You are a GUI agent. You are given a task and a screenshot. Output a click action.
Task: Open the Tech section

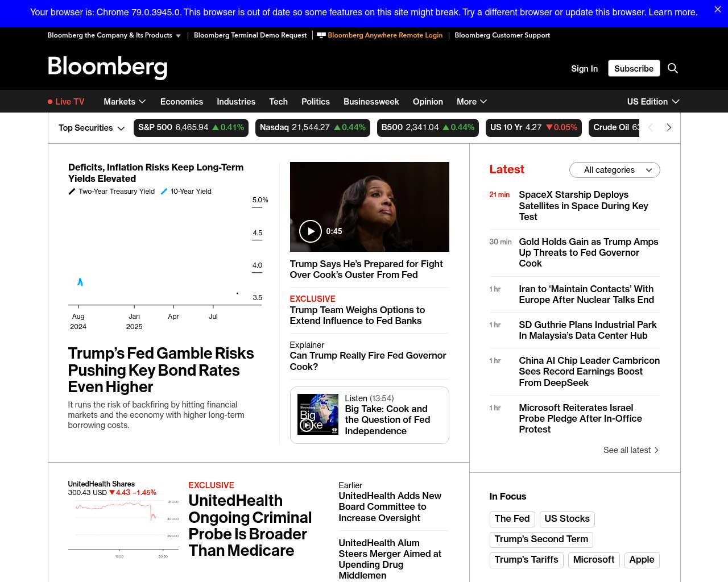tap(278, 102)
